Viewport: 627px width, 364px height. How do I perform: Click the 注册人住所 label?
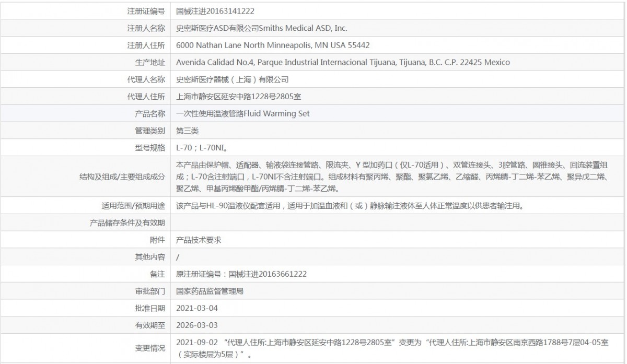[146, 45]
